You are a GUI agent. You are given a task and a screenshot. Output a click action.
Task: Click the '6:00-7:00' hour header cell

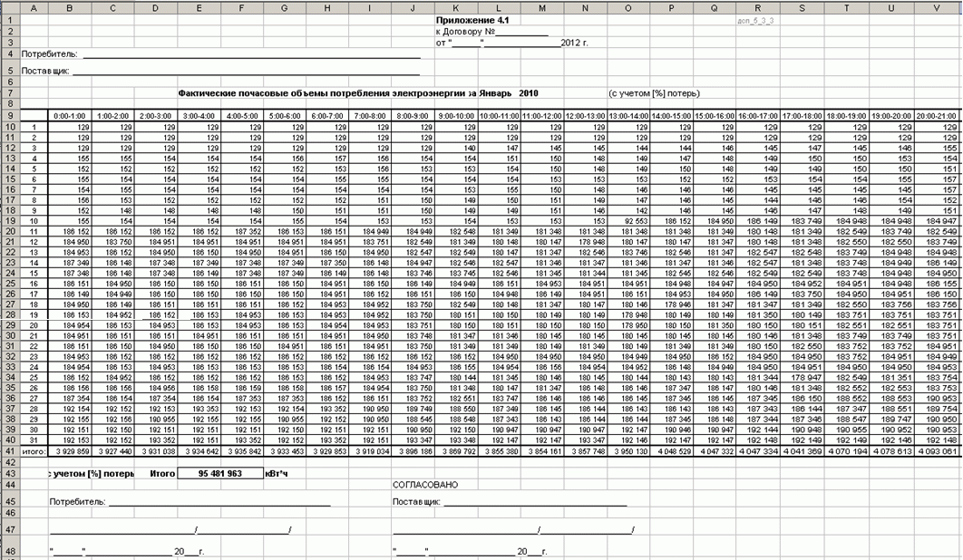tap(327, 116)
